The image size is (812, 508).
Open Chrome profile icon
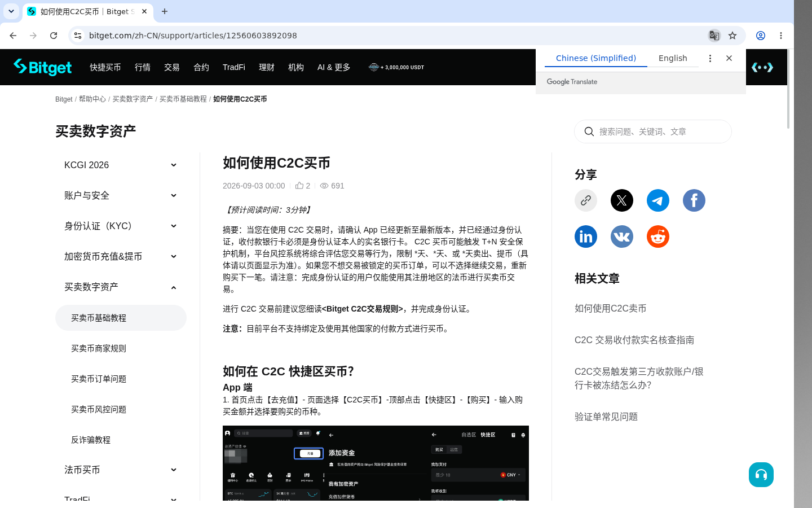tap(761, 36)
